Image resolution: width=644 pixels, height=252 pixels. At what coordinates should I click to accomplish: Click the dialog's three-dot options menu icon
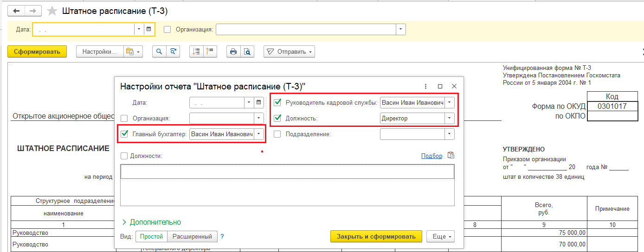[x=425, y=86]
